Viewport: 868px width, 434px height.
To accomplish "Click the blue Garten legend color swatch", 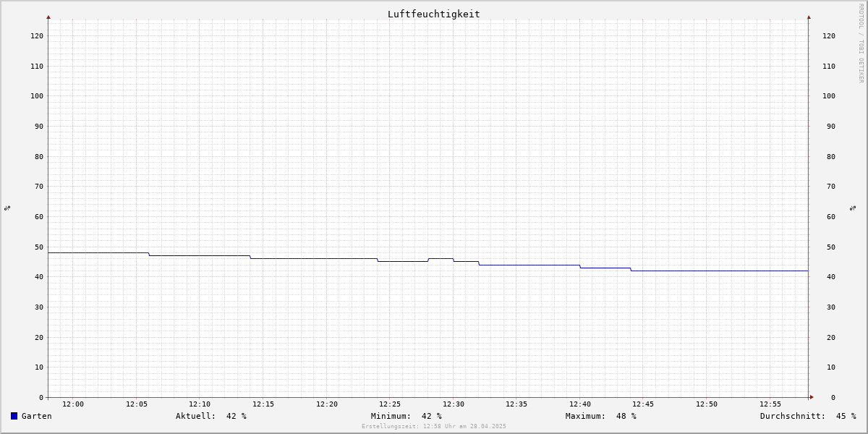I will click(x=14, y=416).
